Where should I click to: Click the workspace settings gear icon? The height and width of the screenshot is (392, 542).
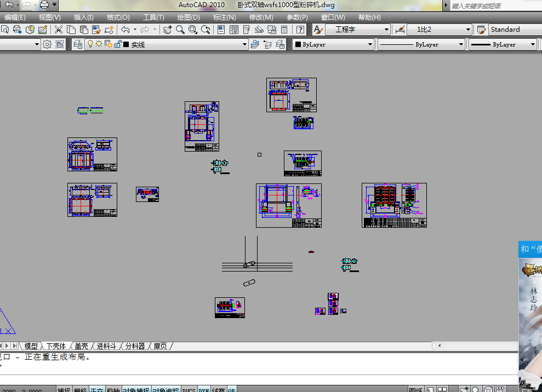coord(47,44)
